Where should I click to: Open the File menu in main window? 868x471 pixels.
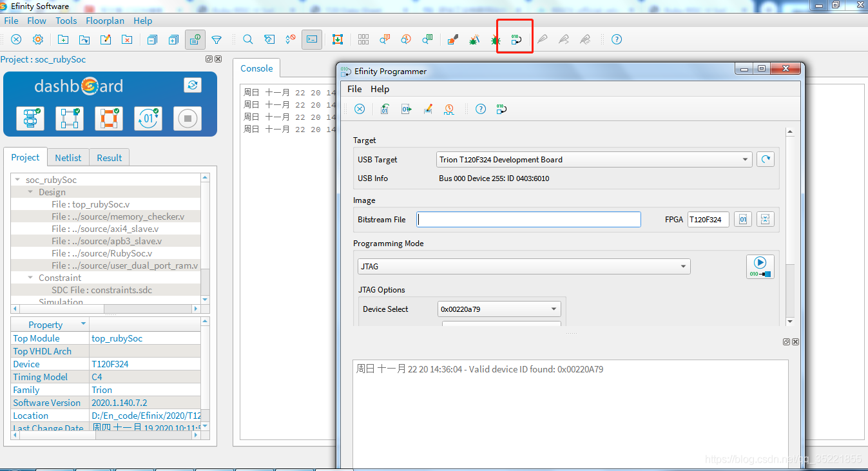(12, 21)
